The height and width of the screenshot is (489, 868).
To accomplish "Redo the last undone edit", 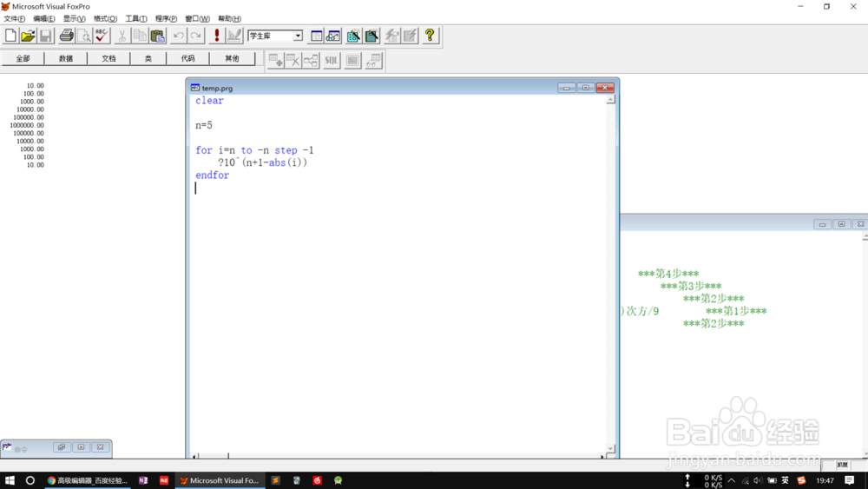I will (195, 36).
